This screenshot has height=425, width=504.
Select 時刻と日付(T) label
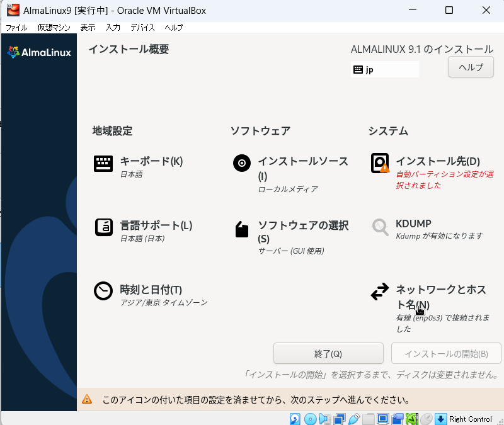(x=151, y=290)
